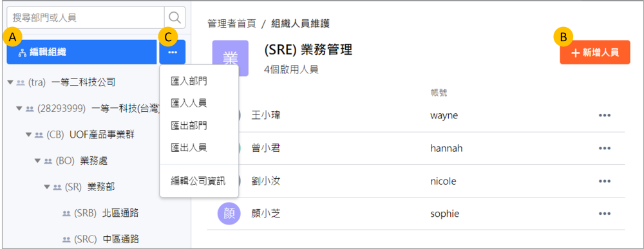The image size is (644, 249).
Task: Select 編輯公司資訊 menu item
Action: pyautogui.click(x=199, y=181)
